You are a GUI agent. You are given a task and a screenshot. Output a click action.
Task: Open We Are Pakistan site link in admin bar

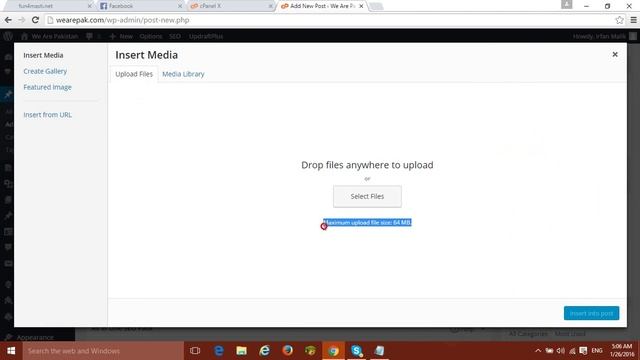coord(50,36)
